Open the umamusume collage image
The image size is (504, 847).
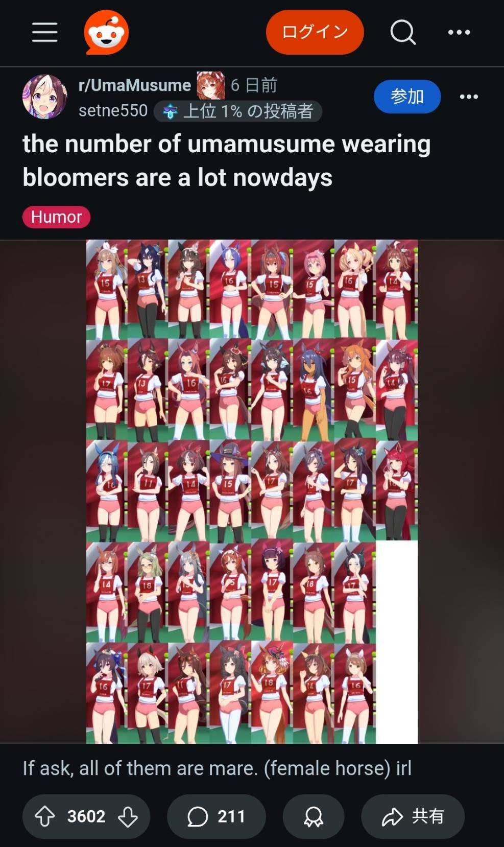click(252, 491)
